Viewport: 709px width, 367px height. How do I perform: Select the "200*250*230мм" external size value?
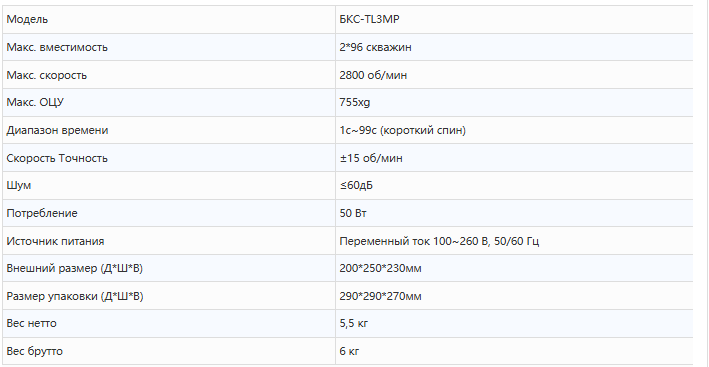380,268
